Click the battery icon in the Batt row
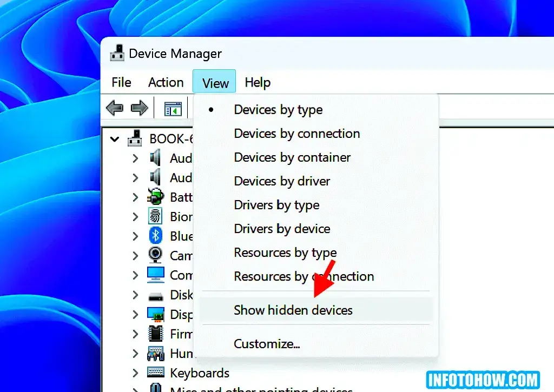 [155, 197]
